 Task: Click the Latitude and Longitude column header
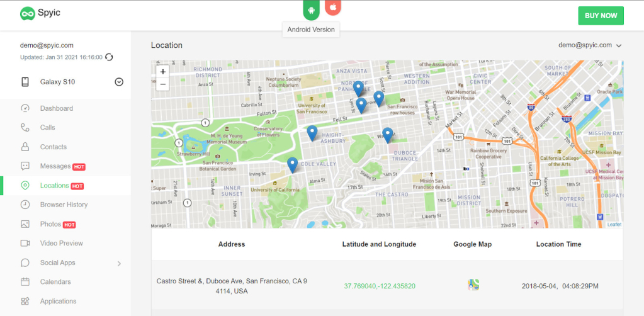click(379, 244)
